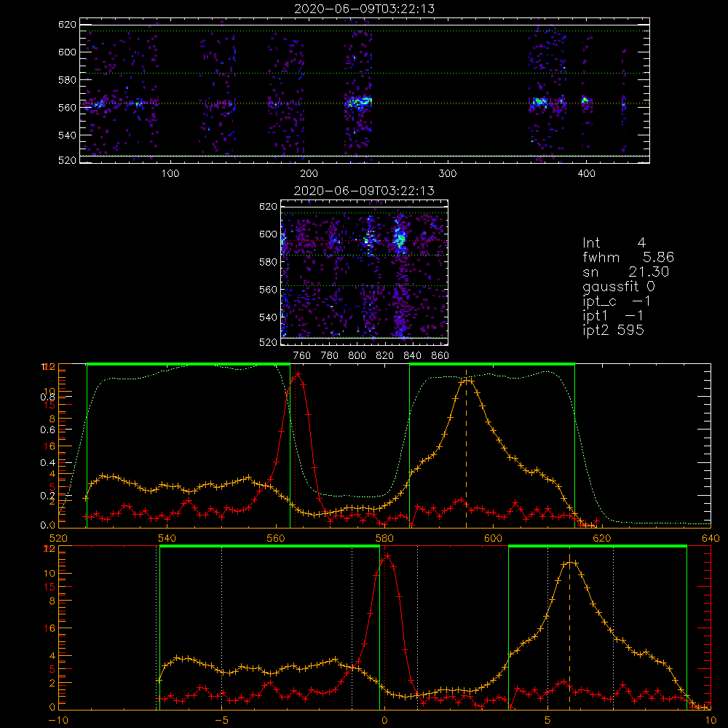Click x-axis label 100 on top spectrogram
The width and height of the screenshot is (728, 728).
[170, 174]
